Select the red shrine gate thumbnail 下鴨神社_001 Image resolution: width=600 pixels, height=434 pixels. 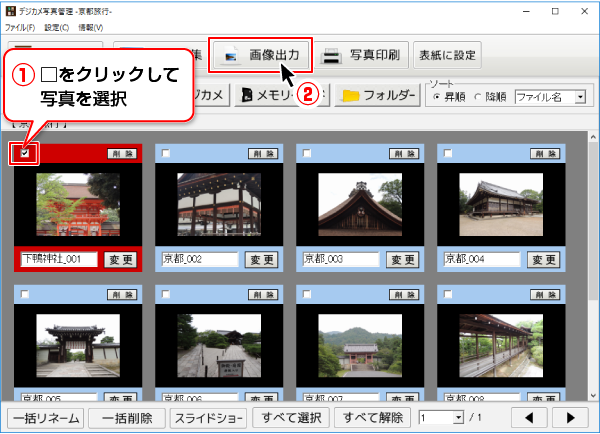pos(78,204)
